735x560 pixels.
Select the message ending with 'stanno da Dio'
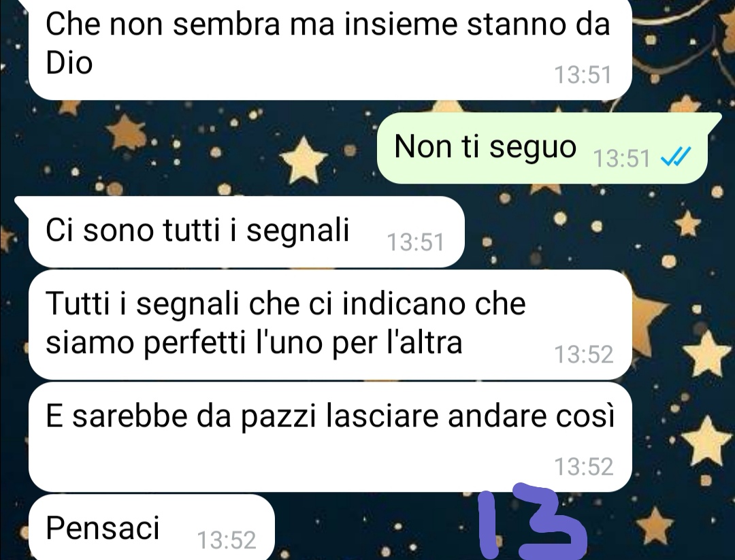tap(330, 49)
